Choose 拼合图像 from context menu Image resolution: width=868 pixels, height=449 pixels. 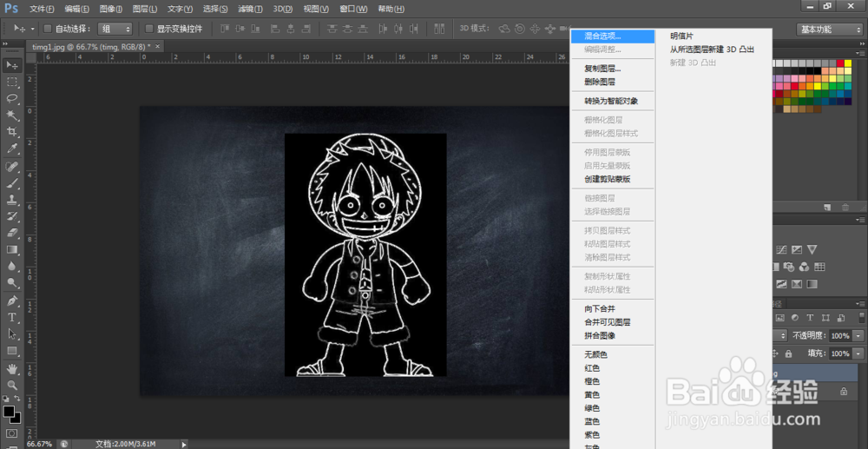pos(612,335)
